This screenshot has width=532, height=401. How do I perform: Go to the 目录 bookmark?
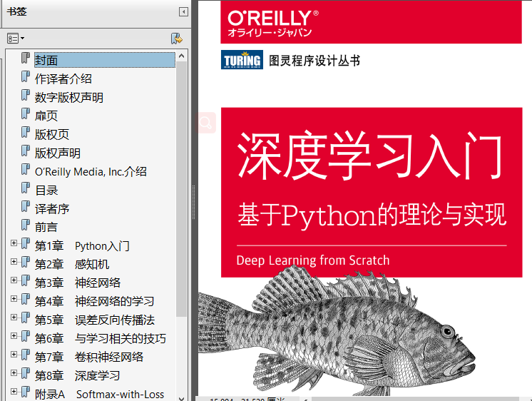pyautogui.click(x=46, y=190)
